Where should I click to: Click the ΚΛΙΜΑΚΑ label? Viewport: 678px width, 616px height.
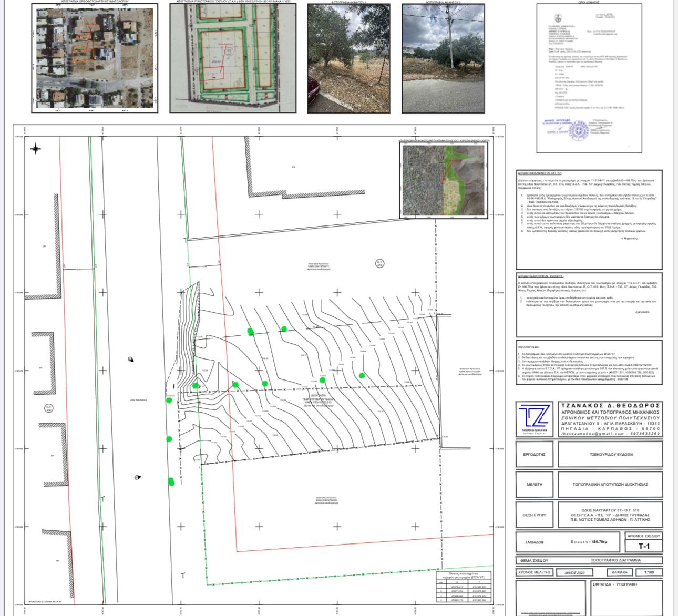click(619, 572)
